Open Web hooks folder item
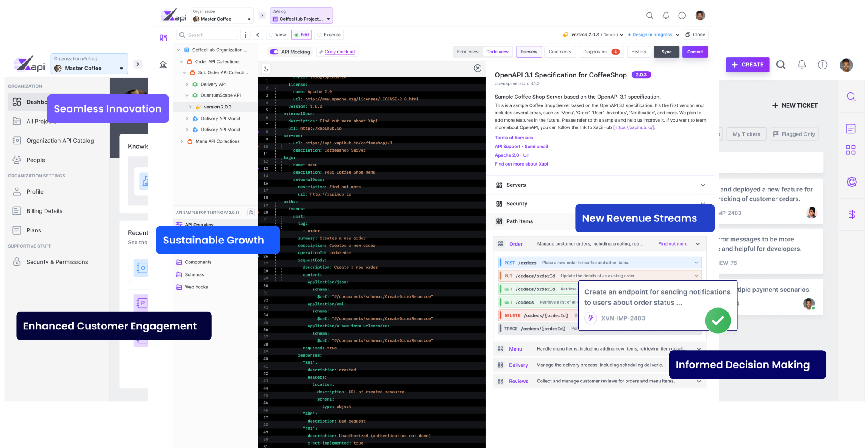The image size is (868, 448). pos(192,287)
